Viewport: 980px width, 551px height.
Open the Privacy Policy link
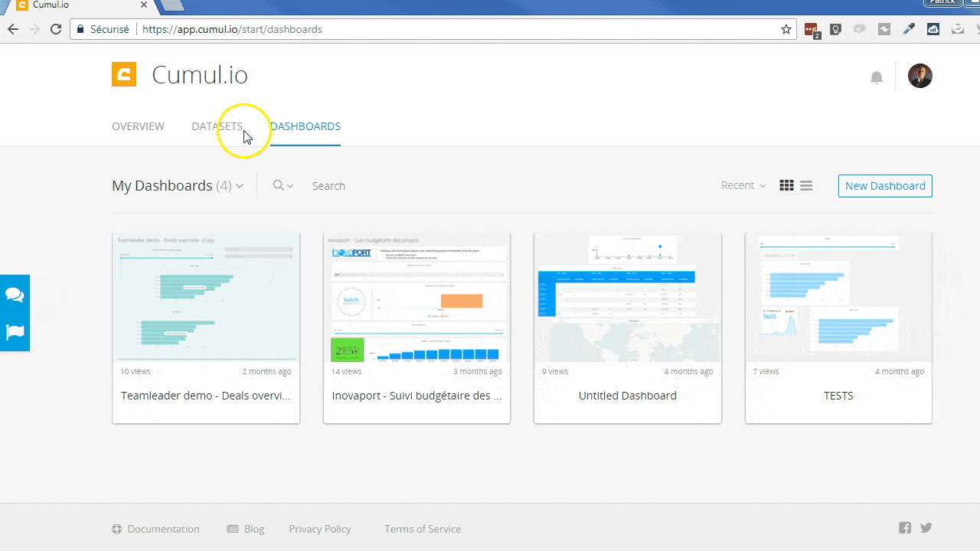tap(320, 529)
